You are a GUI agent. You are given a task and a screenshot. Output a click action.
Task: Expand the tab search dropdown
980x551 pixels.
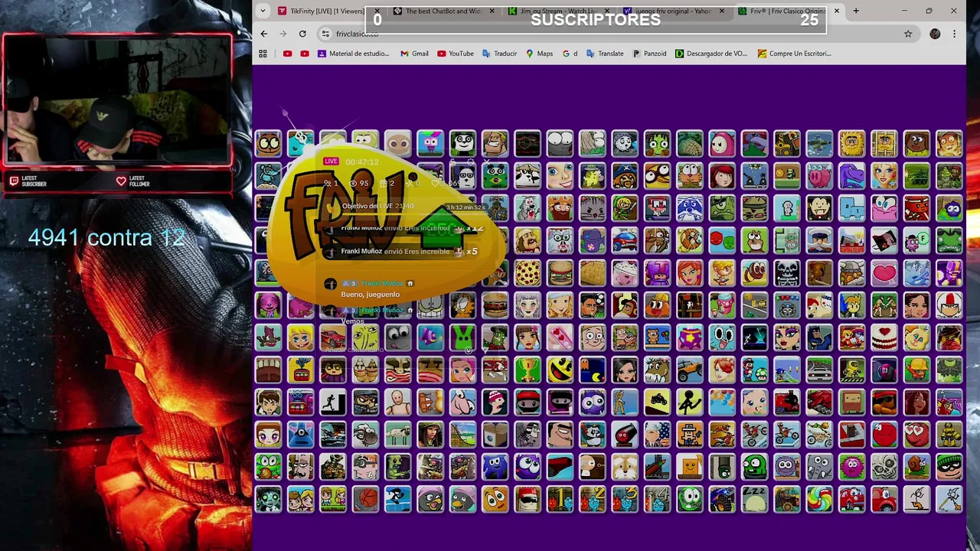263,11
